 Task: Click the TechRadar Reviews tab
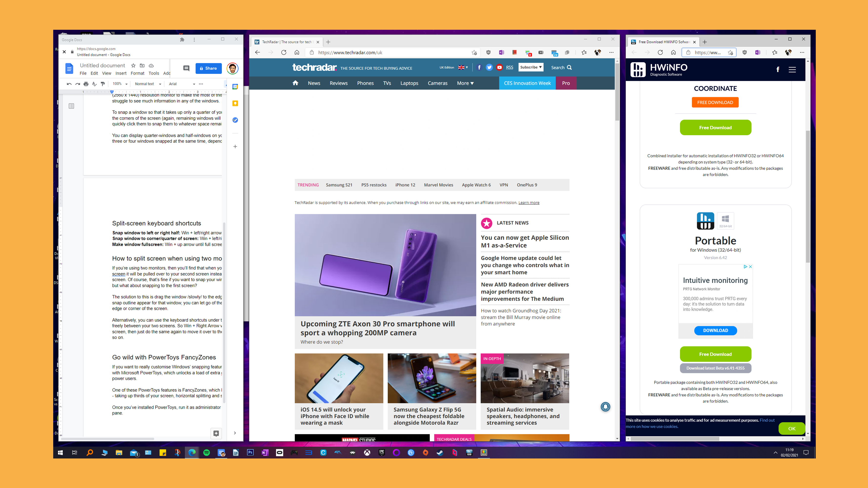click(338, 82)
